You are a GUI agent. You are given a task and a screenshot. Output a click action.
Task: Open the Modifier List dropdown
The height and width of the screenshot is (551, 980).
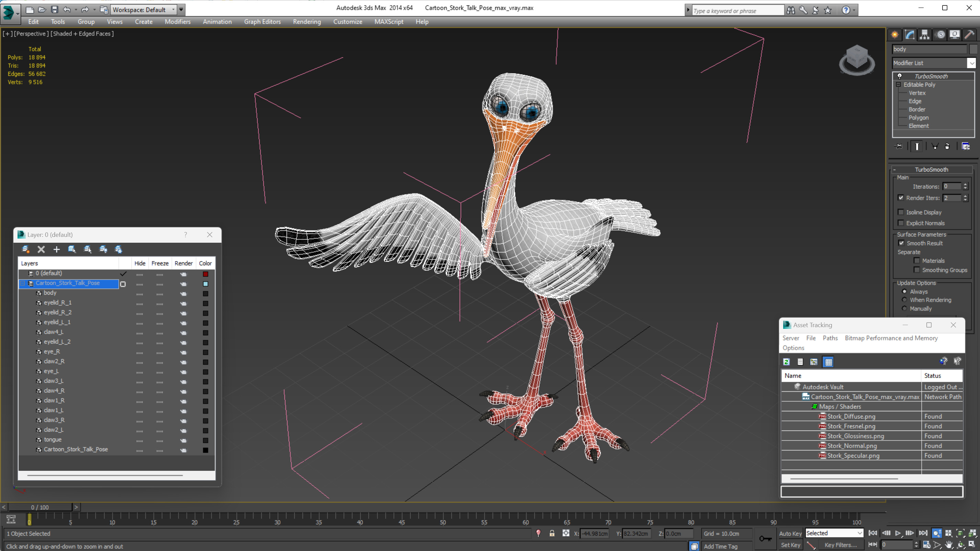pyautogui.click(x=971, y=63)
